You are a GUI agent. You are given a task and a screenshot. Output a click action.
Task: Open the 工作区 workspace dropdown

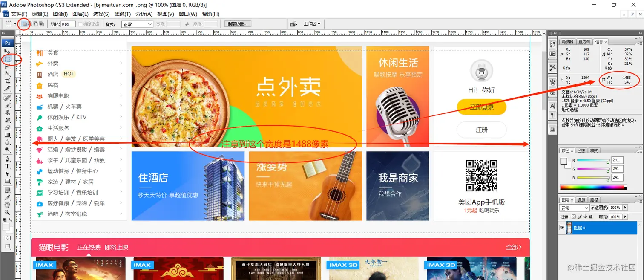click(x=312, y=24)
